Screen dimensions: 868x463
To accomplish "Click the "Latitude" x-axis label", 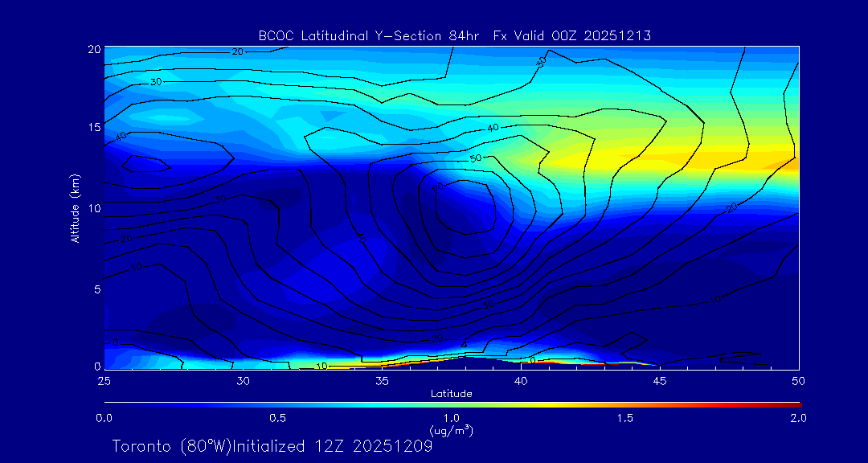I will 451,394.
